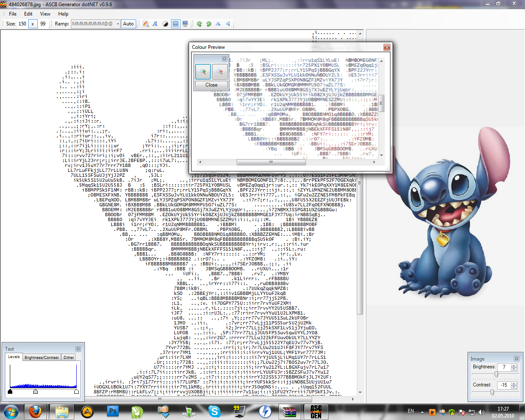
Task: Click the Close button in zoom panel
Action: [x=212, y=85]
